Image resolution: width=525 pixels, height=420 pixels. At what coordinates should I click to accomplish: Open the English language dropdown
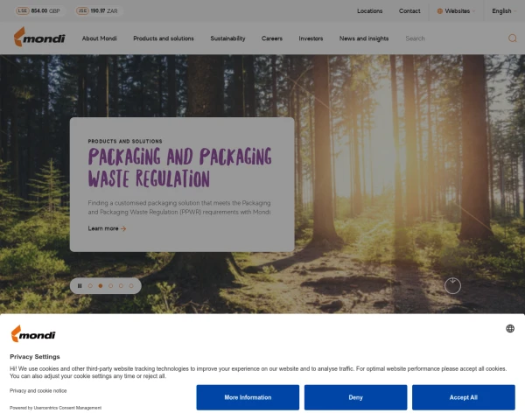(503, 11)
